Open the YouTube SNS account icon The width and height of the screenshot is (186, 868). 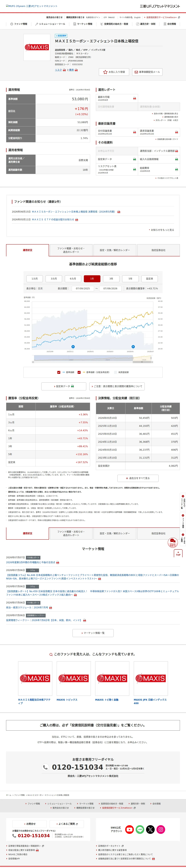point(130,829)
